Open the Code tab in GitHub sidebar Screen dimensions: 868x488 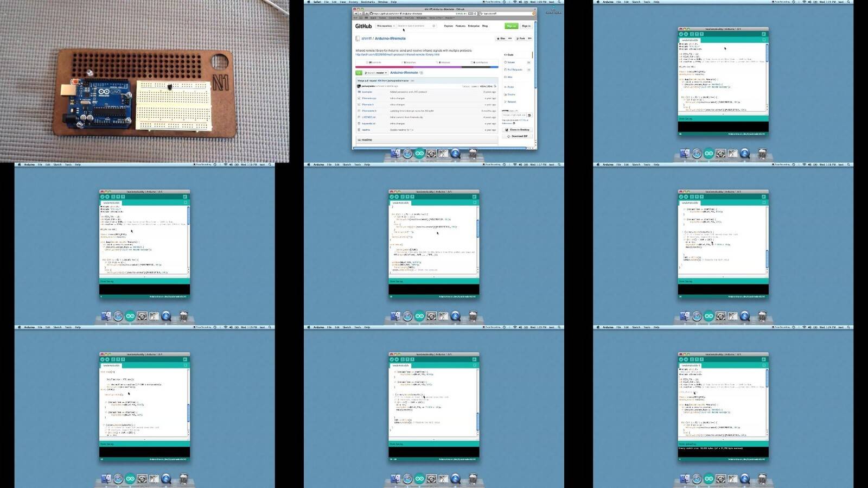pyautogui.click(x=510, y=55)
